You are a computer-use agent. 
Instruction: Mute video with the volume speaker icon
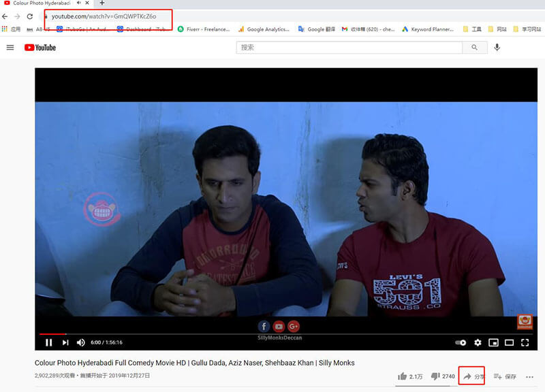pos(80,343)
